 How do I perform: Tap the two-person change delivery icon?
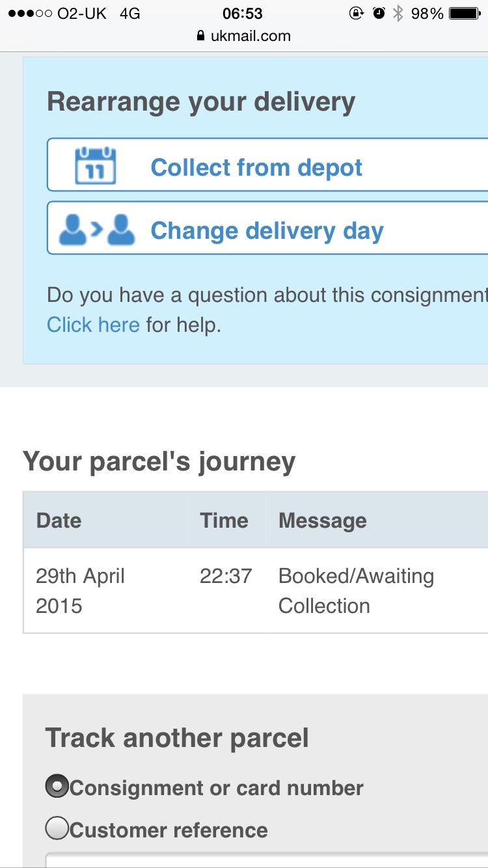pyautogui.click(x=97, y=230)
